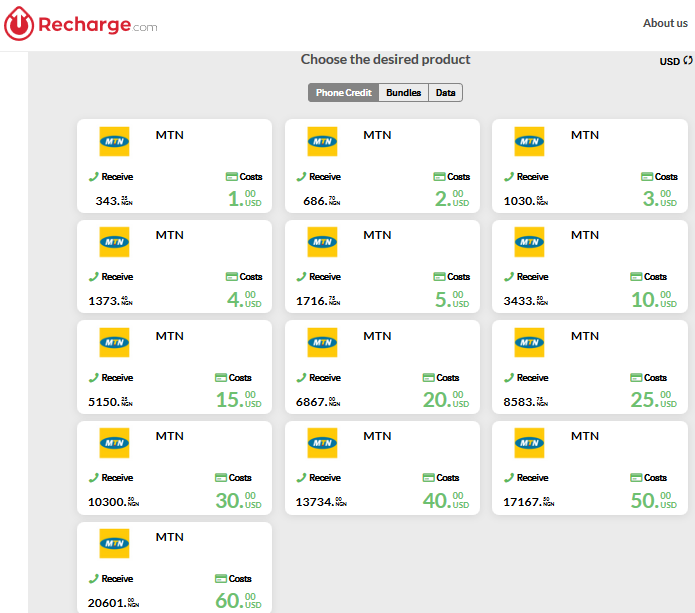Click the Recharge.com logo icon
This screenshot has height=613, width=695.
[x=19, y=24]
